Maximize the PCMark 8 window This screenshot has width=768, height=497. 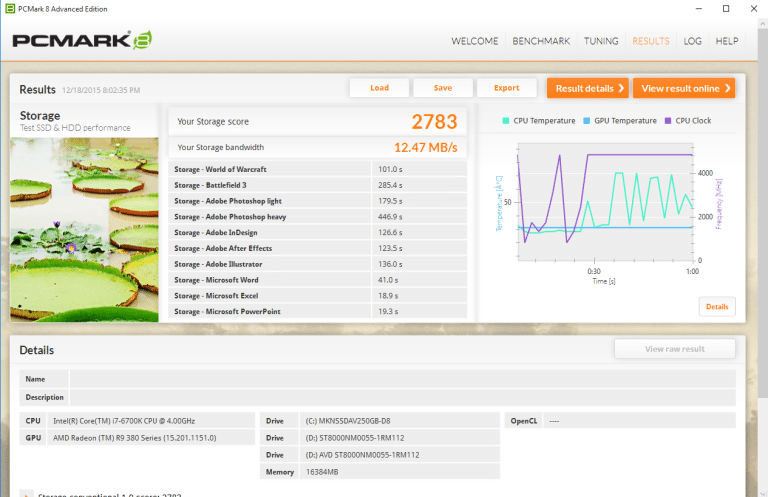coord(726,9)
